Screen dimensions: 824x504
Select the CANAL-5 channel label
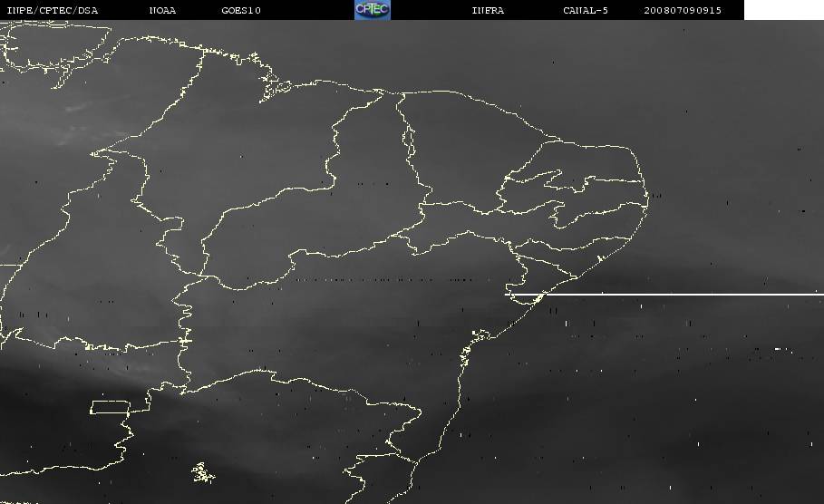585,10
